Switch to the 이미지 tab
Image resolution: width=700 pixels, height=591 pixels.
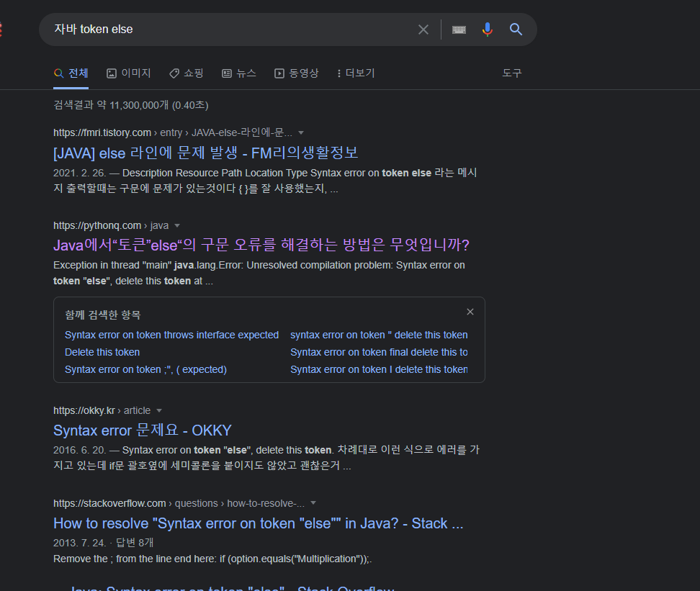[x=129, y=73]
